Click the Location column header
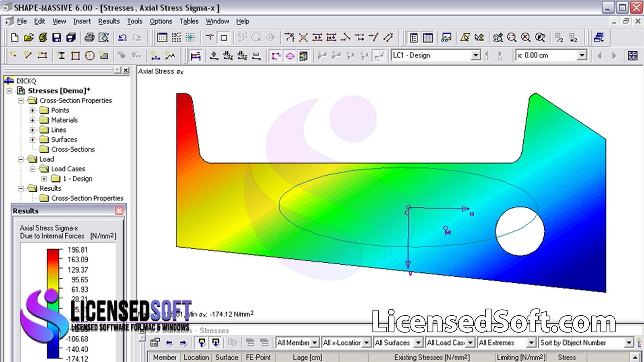This screenshot has height=362, width=644. click(196, 357)
